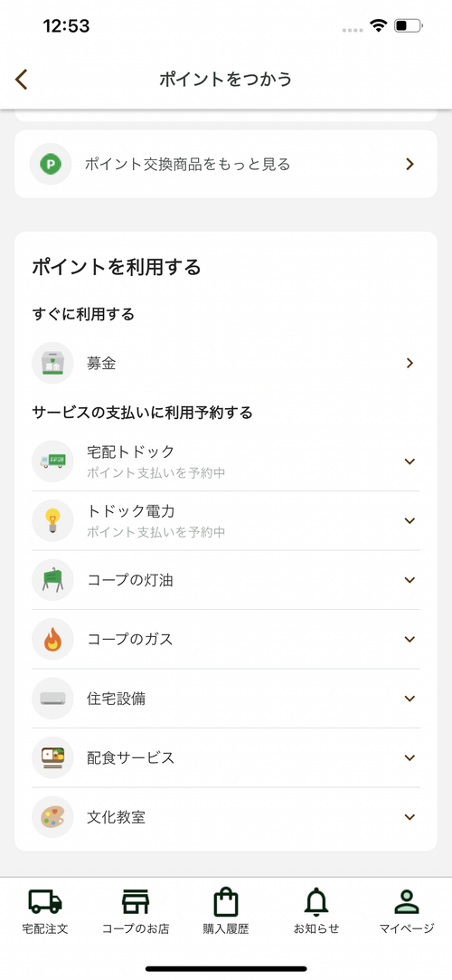Tap the green P point icon

click(51, 165)
